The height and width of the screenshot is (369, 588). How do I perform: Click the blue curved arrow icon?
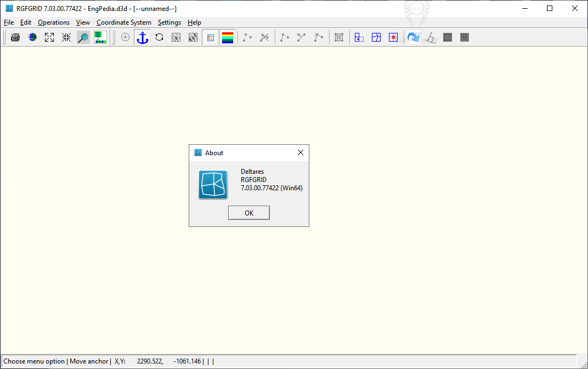(x=412, y=37)
